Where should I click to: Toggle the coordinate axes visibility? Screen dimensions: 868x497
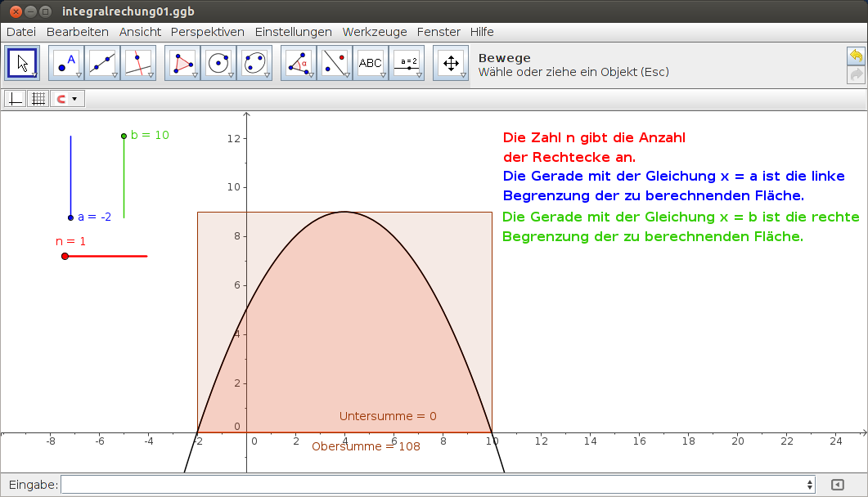[x=15, y=98]
